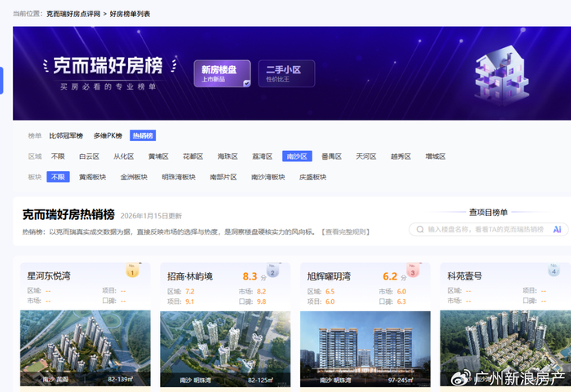Filter by 越秀区 district
571x392 pixels.
click(401, 156)
